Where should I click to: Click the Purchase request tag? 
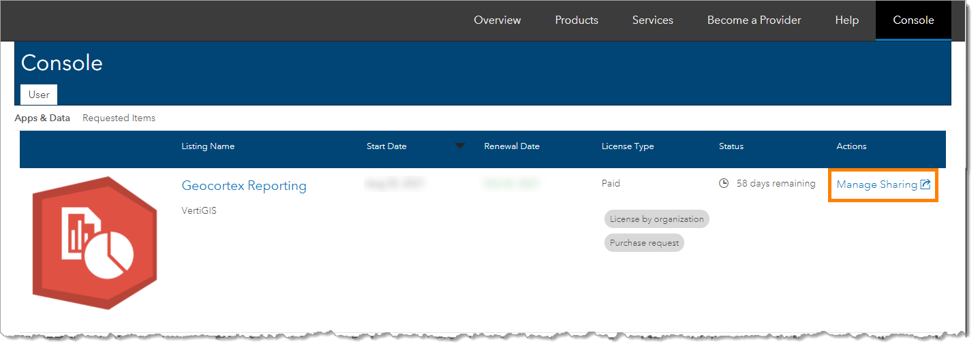644,243
